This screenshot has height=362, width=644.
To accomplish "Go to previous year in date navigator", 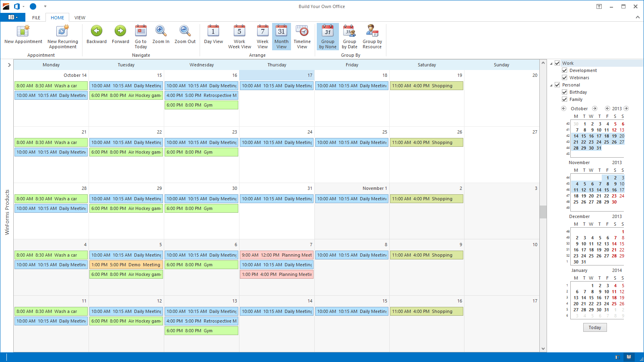I will coord(607,109).
